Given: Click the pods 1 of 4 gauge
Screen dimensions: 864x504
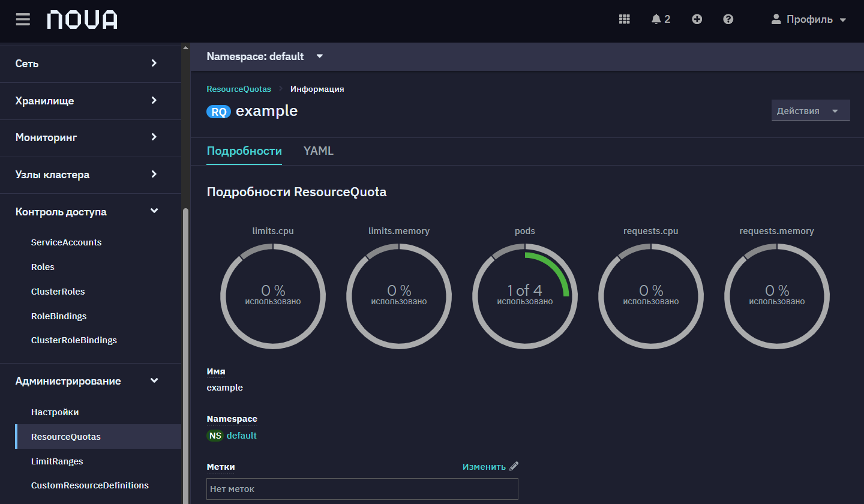Looking at the screenshot, I should click(x=525, y=296).
